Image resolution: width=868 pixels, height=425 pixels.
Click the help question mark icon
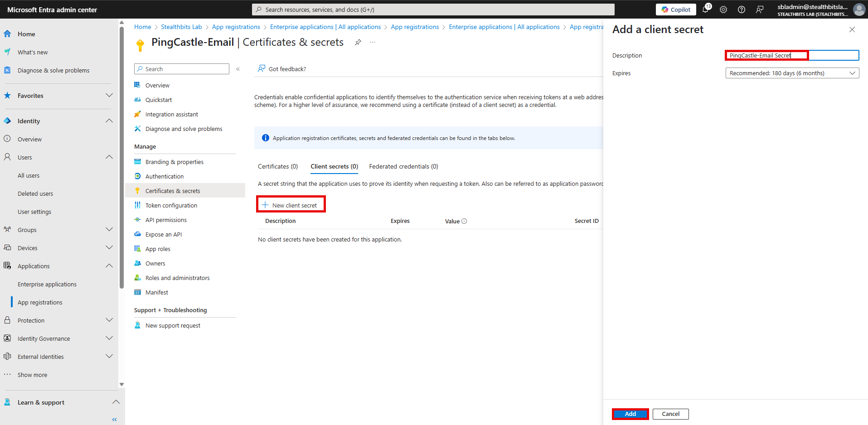coord(742,10)
